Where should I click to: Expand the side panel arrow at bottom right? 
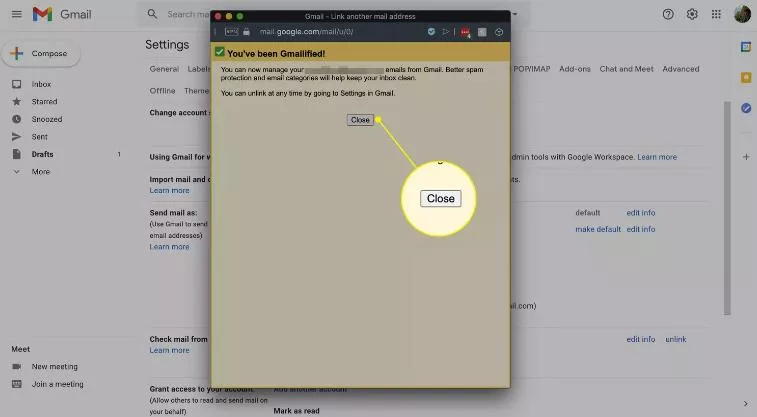click(746, 403)
